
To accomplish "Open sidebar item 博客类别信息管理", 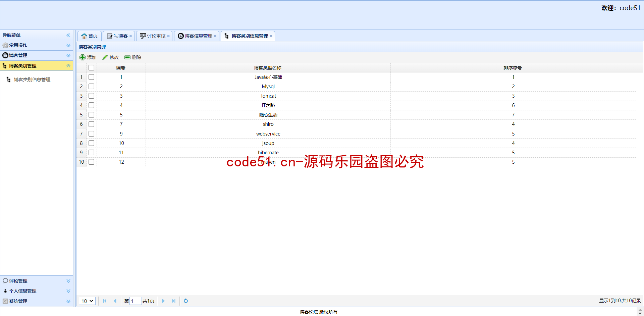I will (x=32, y=80).
